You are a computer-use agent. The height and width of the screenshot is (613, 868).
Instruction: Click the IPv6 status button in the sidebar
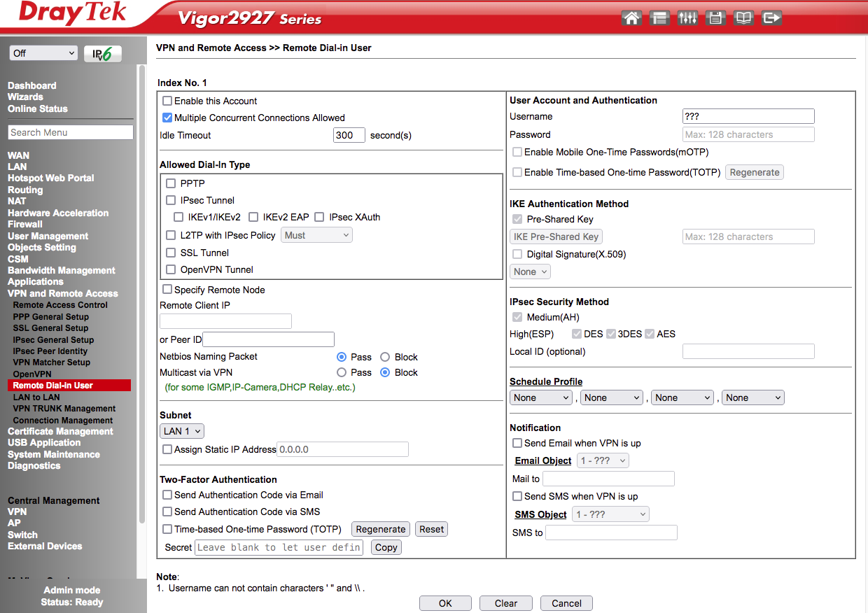(103, 53)
